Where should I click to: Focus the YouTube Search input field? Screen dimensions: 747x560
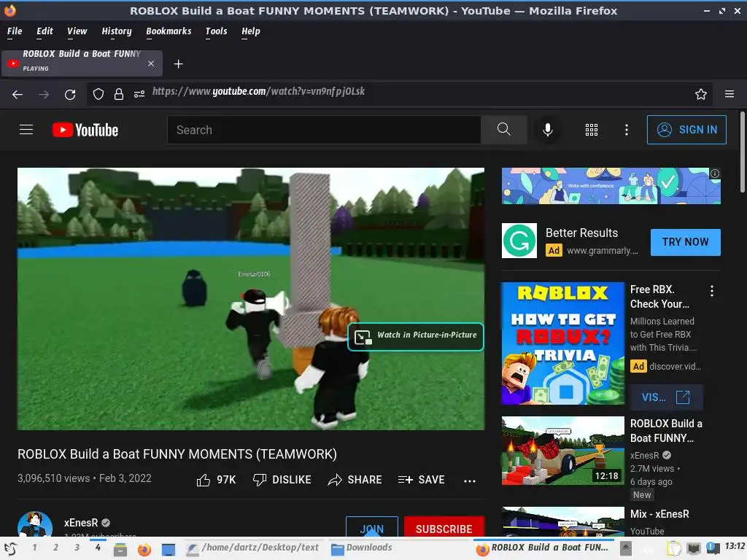tap(324, 130)
